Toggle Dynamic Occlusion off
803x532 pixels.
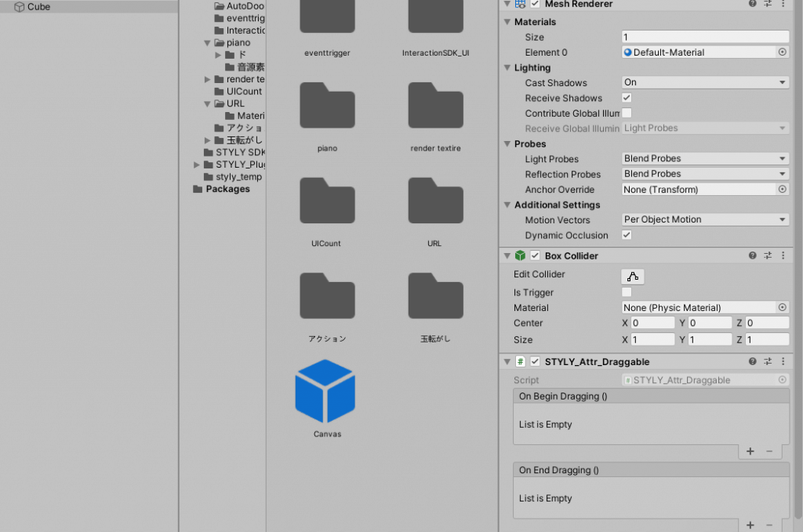pyautogui.click(x=626, y=235)
